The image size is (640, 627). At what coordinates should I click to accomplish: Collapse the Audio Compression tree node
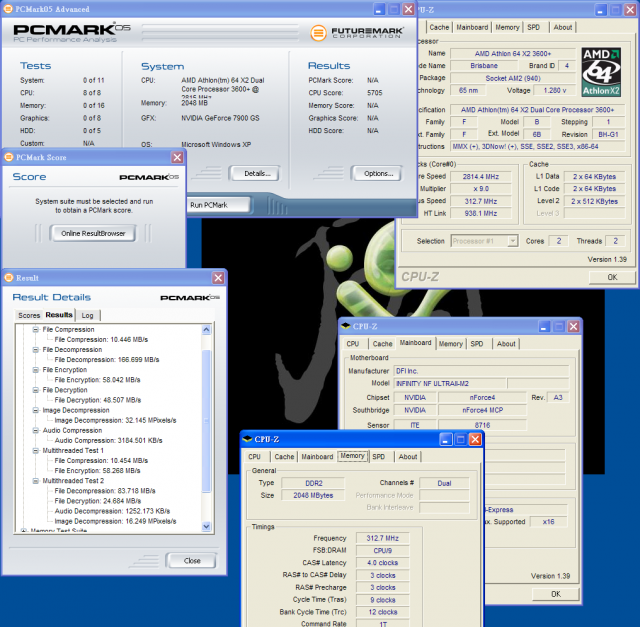(x=36, y=430)
